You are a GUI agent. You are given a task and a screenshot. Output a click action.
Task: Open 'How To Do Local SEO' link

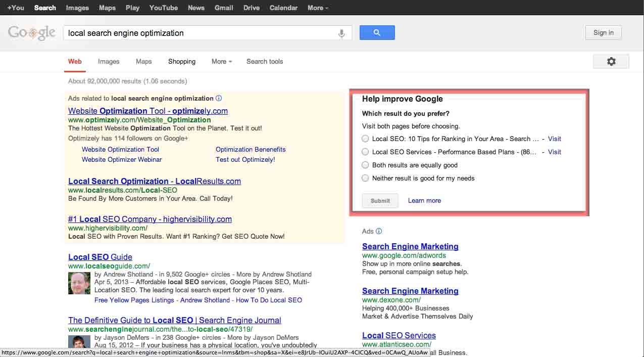[x=269, y=300]
